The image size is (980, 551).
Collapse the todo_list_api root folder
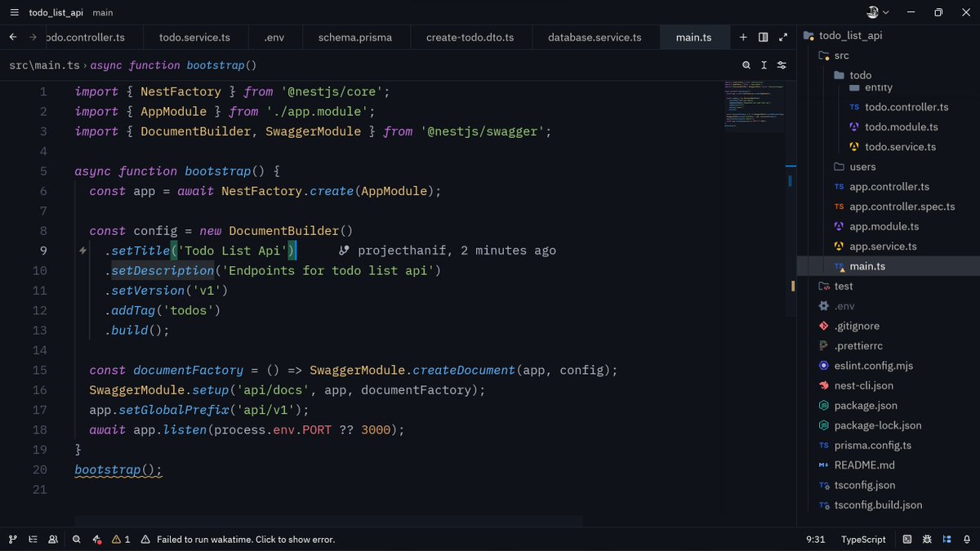[x=889, y=36]
